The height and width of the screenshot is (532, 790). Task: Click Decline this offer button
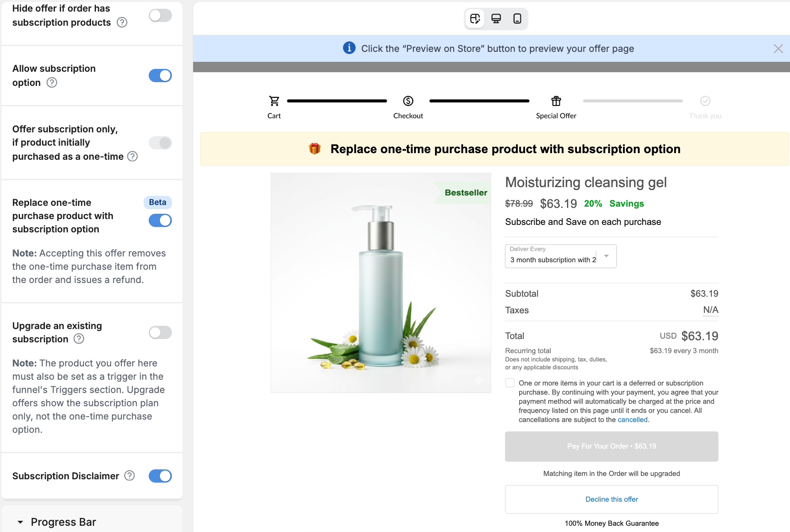coord(611,499)
